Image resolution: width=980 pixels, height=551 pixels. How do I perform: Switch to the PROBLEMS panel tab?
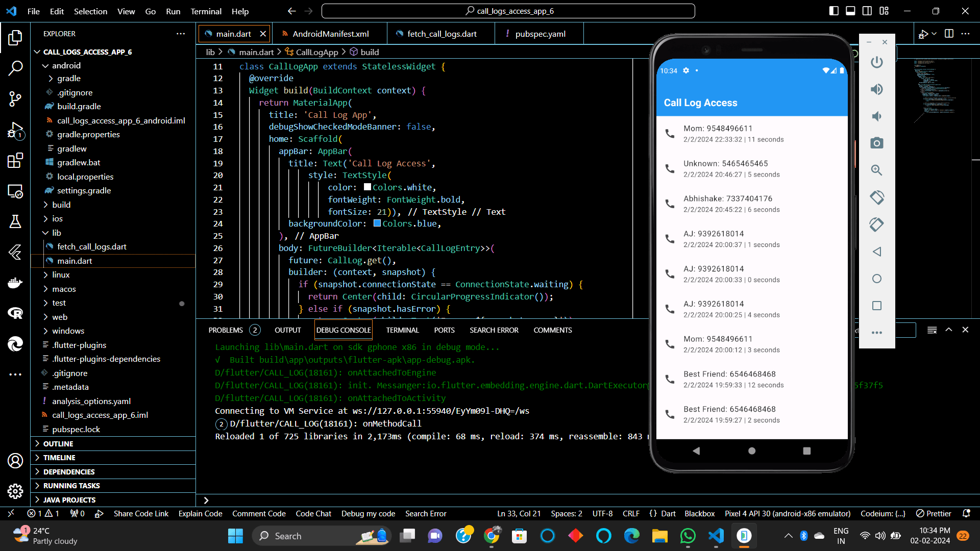pos(226,330)
